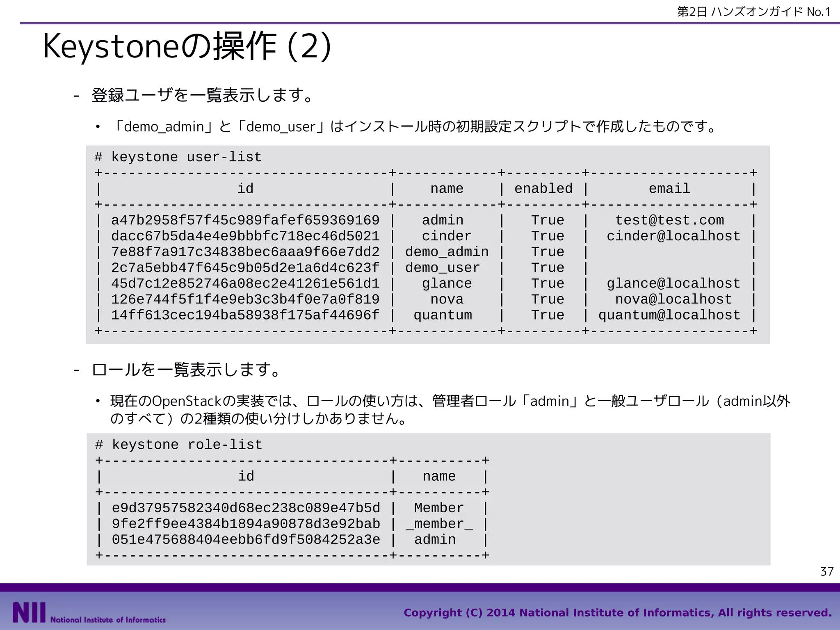The height and width of the screenshot is (630, 840).
Task: Click email 'nova@localhost'
Action: click(673, 299)
